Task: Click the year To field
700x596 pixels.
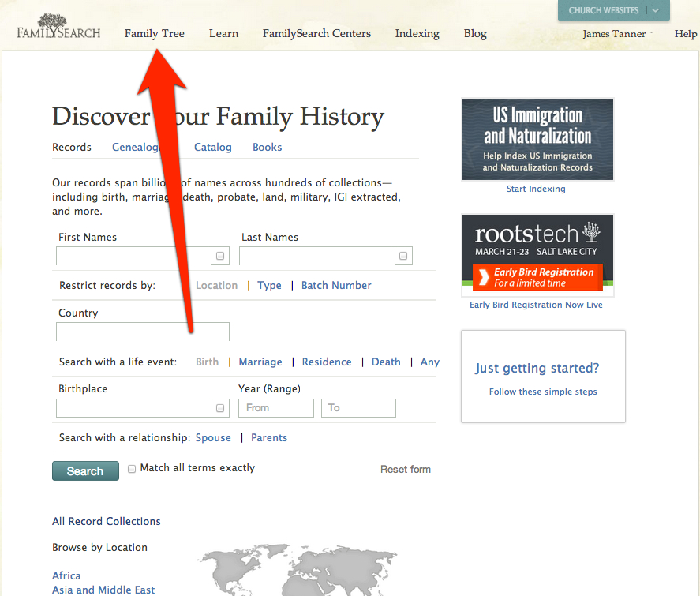Action: click(x=358, y=408)
